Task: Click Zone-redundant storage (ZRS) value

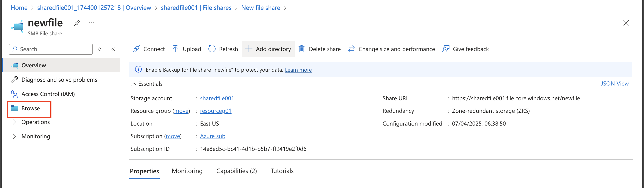Action: pyautogui.click(x=491, y=111)
